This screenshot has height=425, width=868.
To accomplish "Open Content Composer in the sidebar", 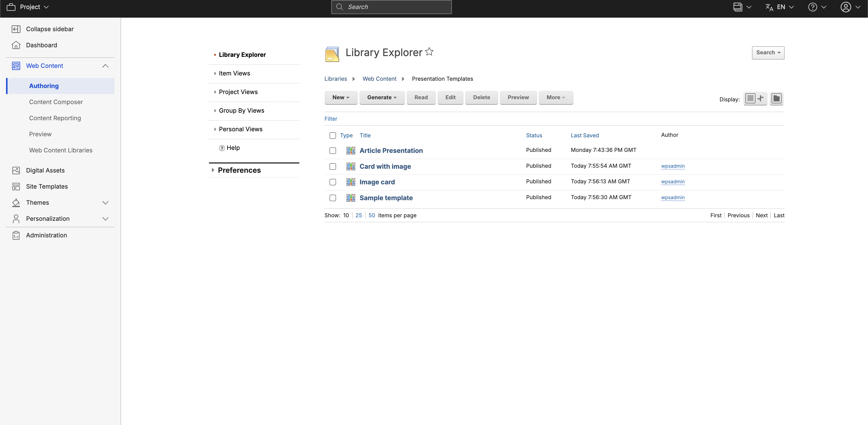I will click(56, 102).
